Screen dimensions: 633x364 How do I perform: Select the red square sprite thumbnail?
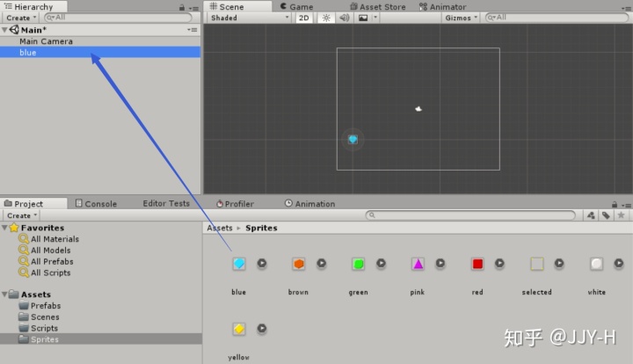pos(477,264)
